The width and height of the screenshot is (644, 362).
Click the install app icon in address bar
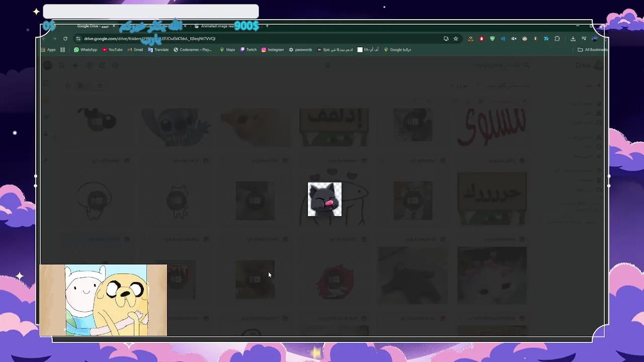(x=446, y=39)
